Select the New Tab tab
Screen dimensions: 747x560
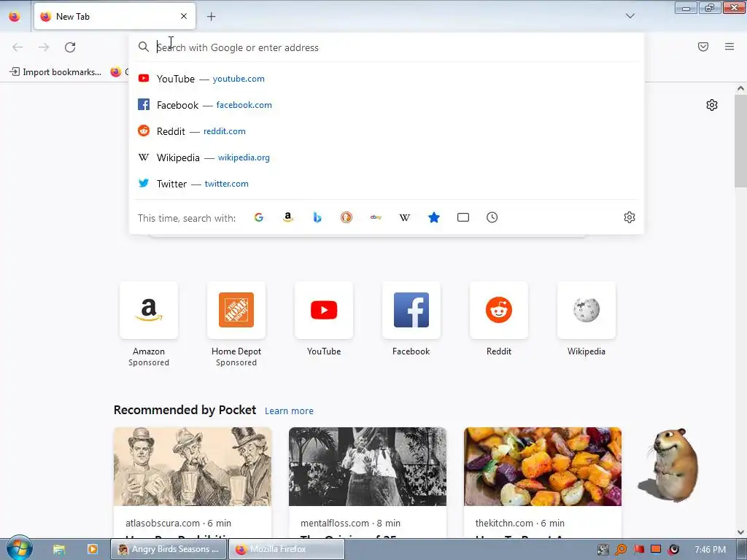115,16
